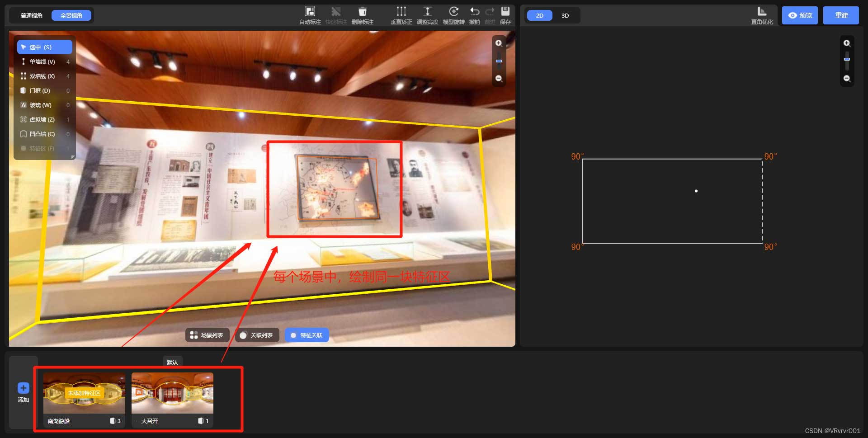
Task: Pick the 门框 (D) door frame tool
Action: (45, 90)
